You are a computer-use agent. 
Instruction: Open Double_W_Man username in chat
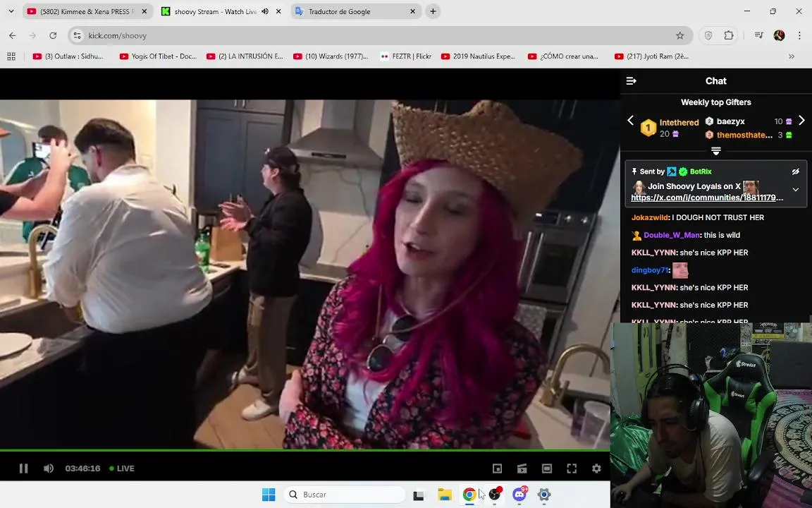pos(672,236)
